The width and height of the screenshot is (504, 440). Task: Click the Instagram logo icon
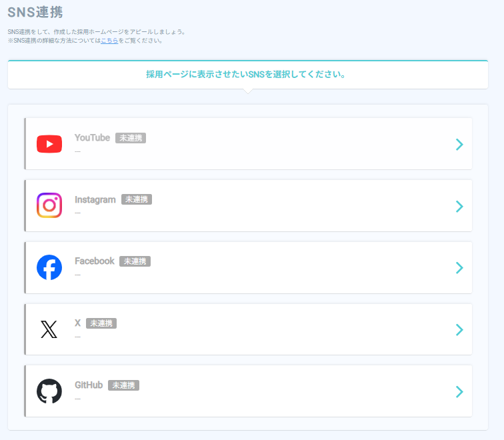pos(49,205)
